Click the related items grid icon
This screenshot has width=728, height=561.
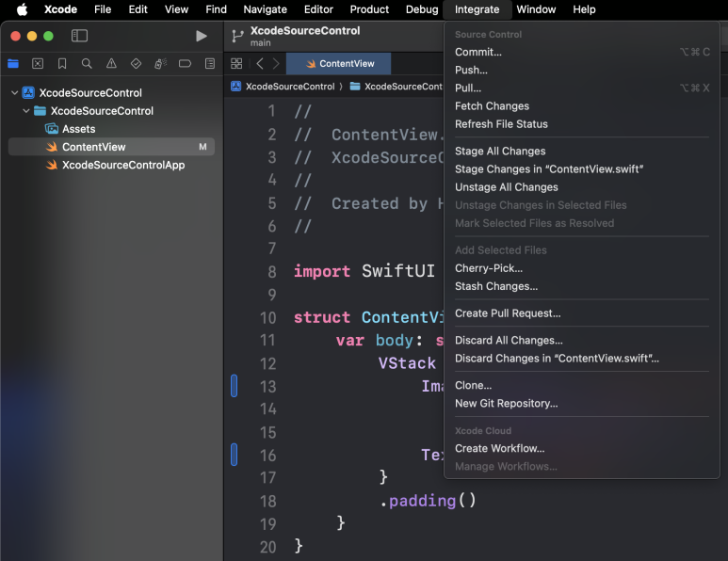click(236, 64)
